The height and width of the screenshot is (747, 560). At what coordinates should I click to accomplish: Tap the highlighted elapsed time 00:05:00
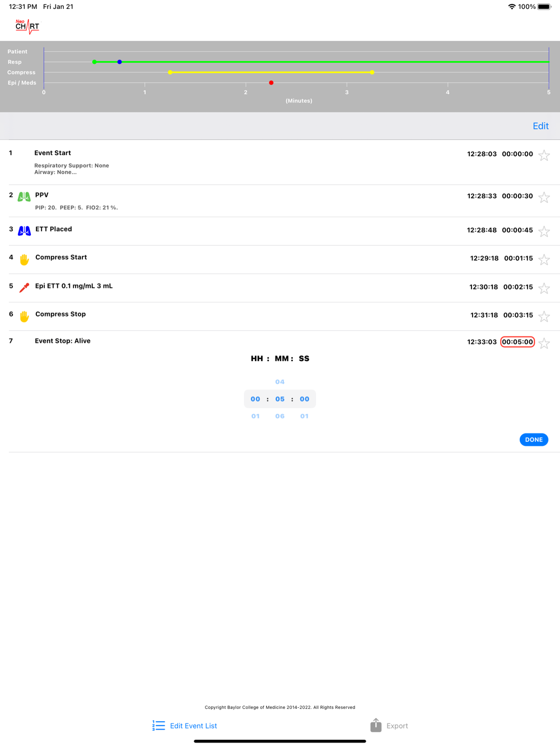[x=517, y=342]
